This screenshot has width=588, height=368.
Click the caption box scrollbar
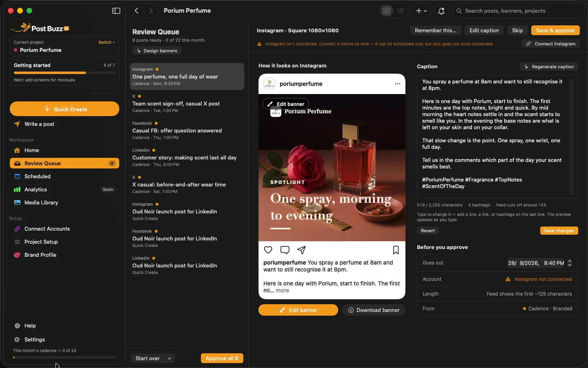(572, 137)
